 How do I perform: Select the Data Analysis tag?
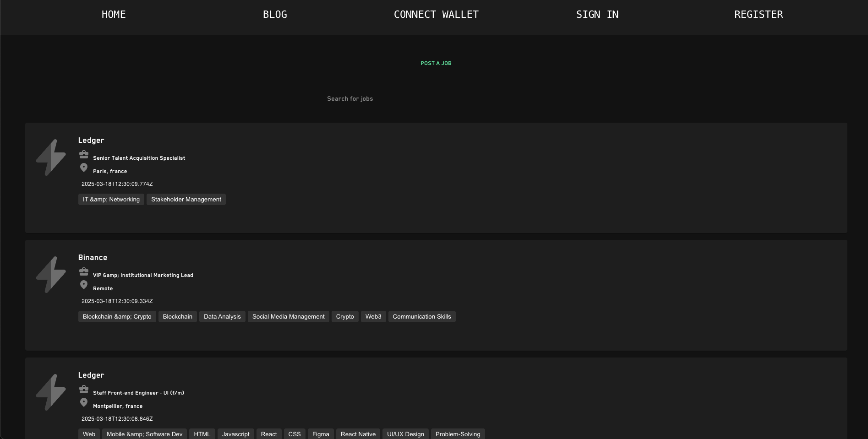222,317
